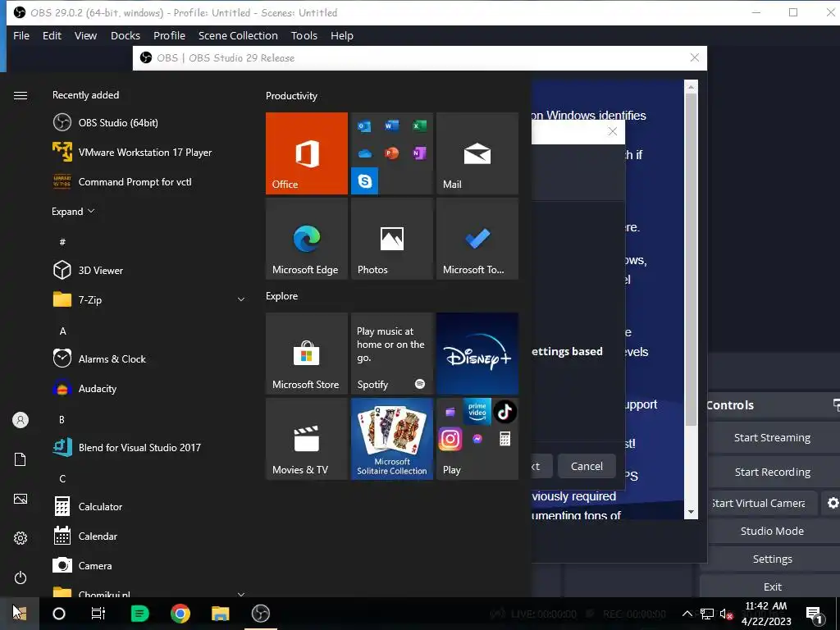Screen dimensions: 840x630
Task: Open the Photos tile
Action: point(391,239)
